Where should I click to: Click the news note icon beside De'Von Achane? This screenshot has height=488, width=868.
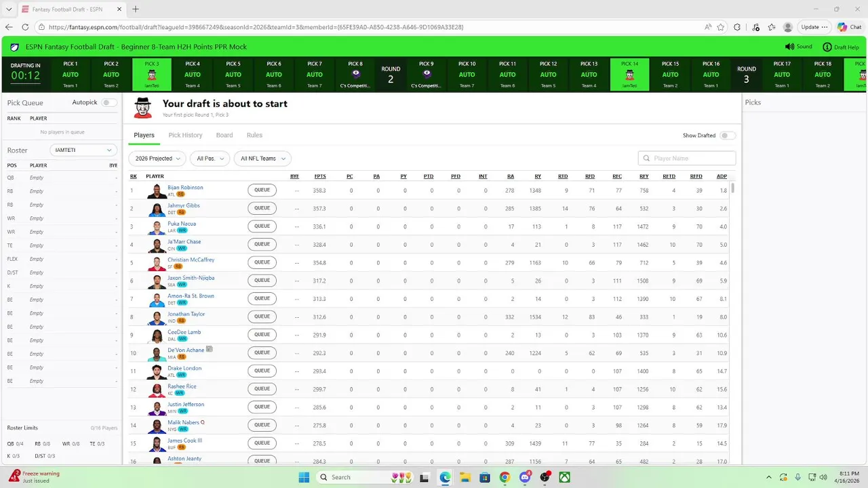(210, 349)
